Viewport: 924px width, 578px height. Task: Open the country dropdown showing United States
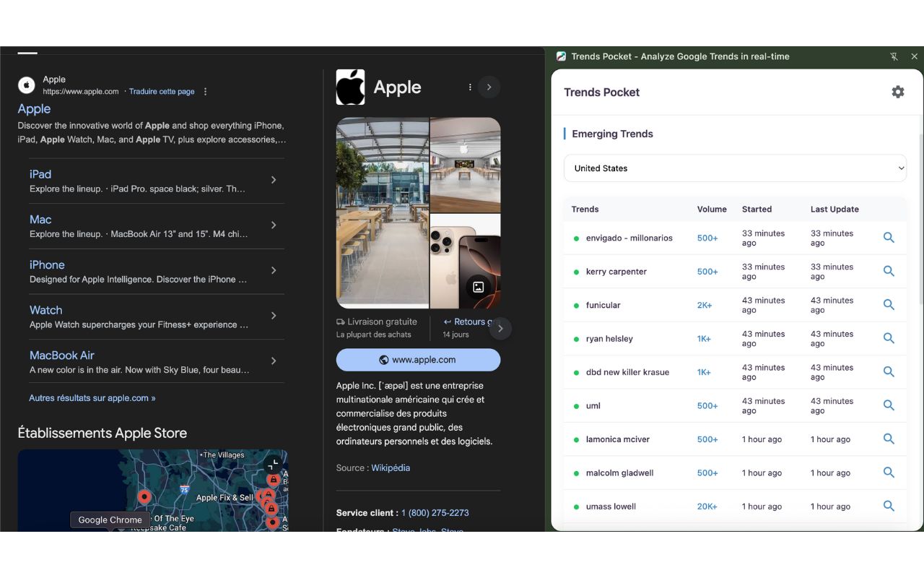coord(735,168)
